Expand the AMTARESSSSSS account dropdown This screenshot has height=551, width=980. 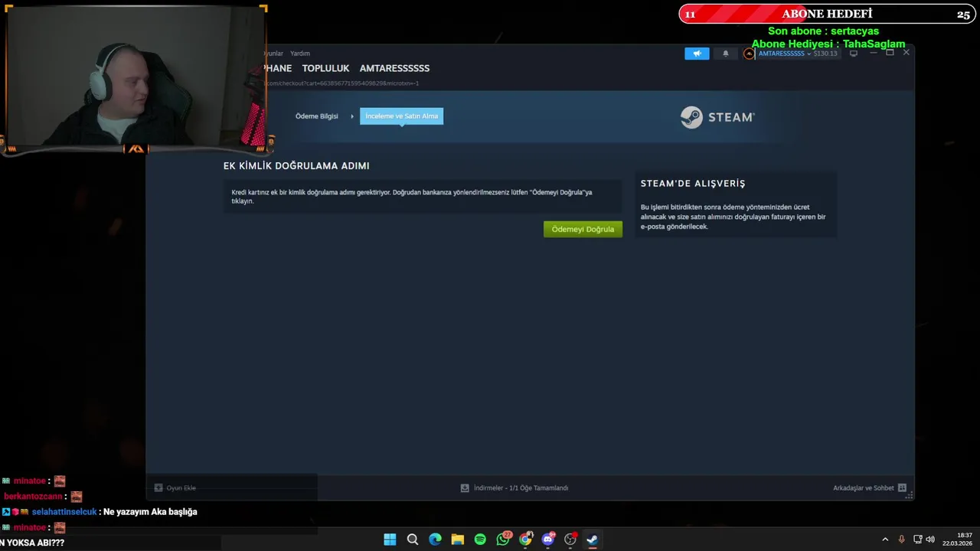click(x=784, y=54)
